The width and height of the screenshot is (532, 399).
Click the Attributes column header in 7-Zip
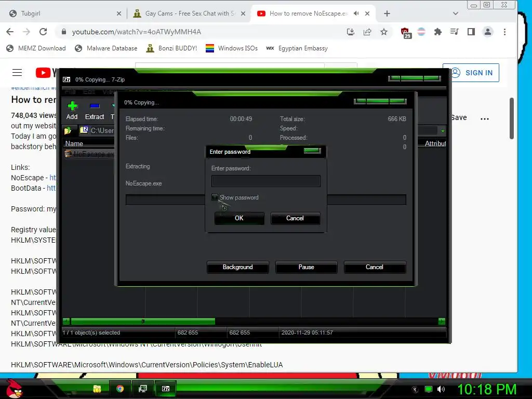pyautogui.click(x=435, y=143)
